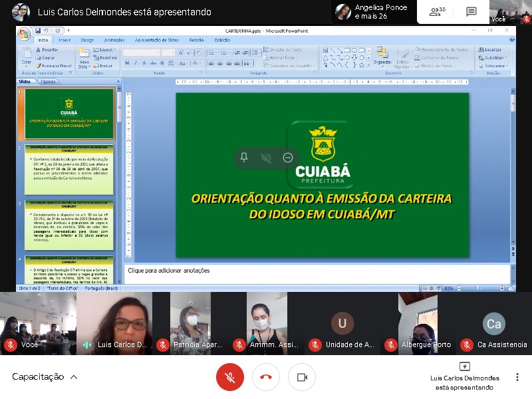Click the slide show view icon in the status bar
Image resolution: width=532 pixels, height=399 pixels.
(438, 288)
